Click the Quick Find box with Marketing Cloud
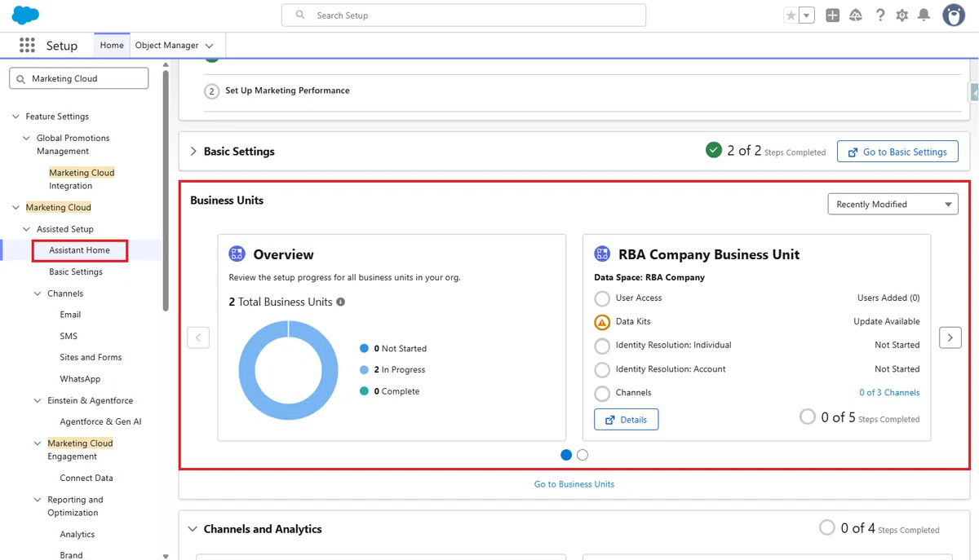The height and width of the screenshot is (560, 979). pyautogui.click(x=79, y=78)
